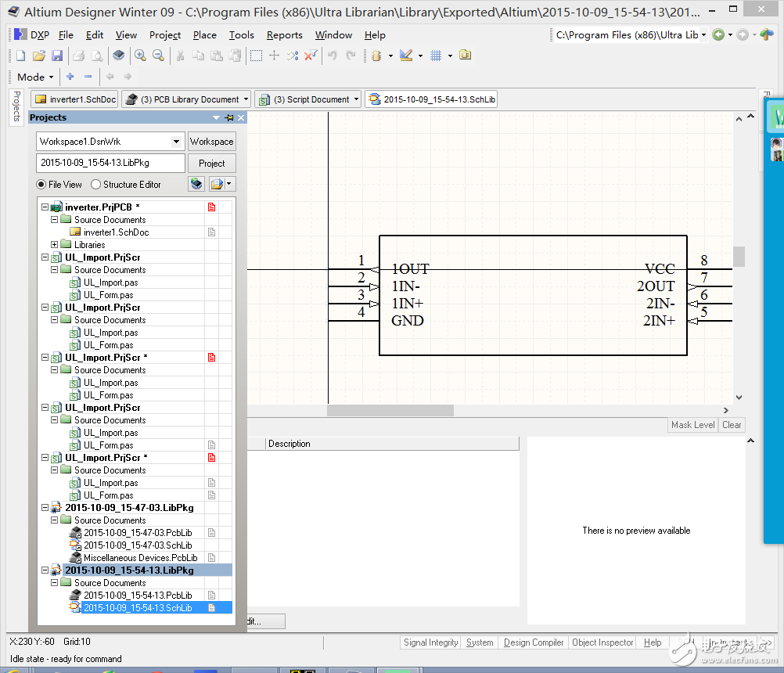Screen dimensions: 784x673
Task: Select the utility drawing tools pencil-ruler icon
Action: tap(406, 55)
